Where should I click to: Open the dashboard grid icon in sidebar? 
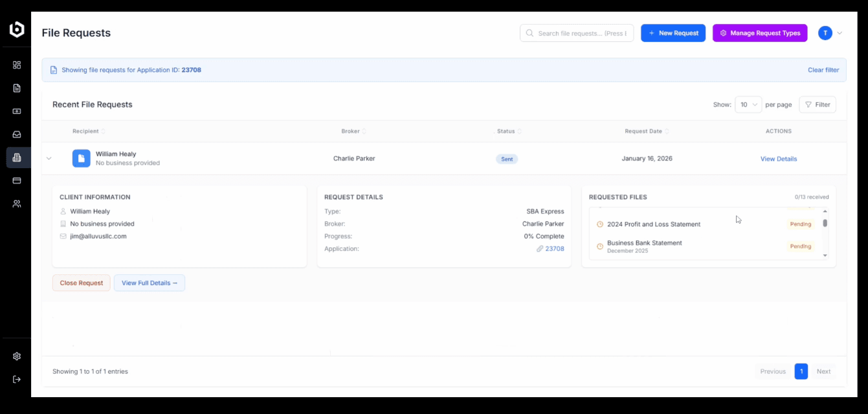point(17,65)
